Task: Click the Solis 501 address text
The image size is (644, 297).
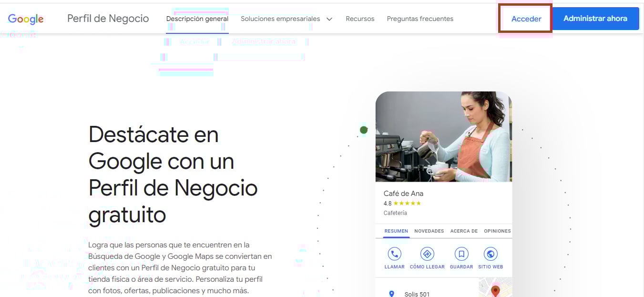Action: tap(417, 294)
